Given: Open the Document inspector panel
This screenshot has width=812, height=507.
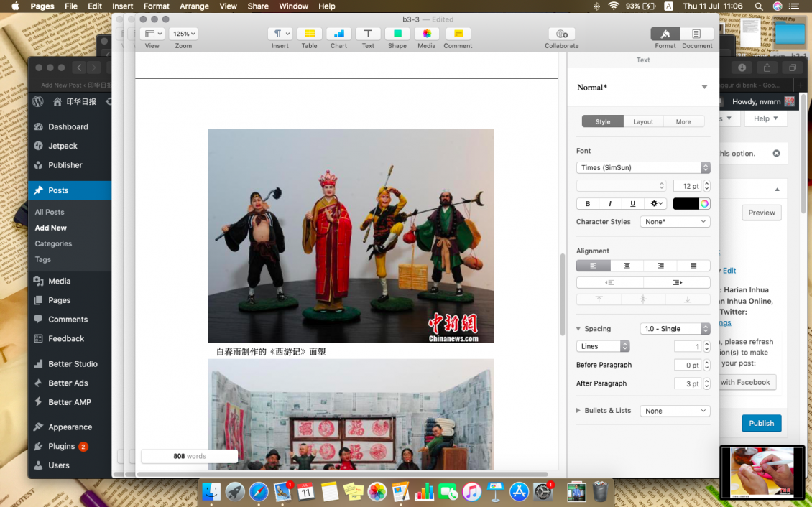Looking at the screenshot, I should [x=696, y=34].
